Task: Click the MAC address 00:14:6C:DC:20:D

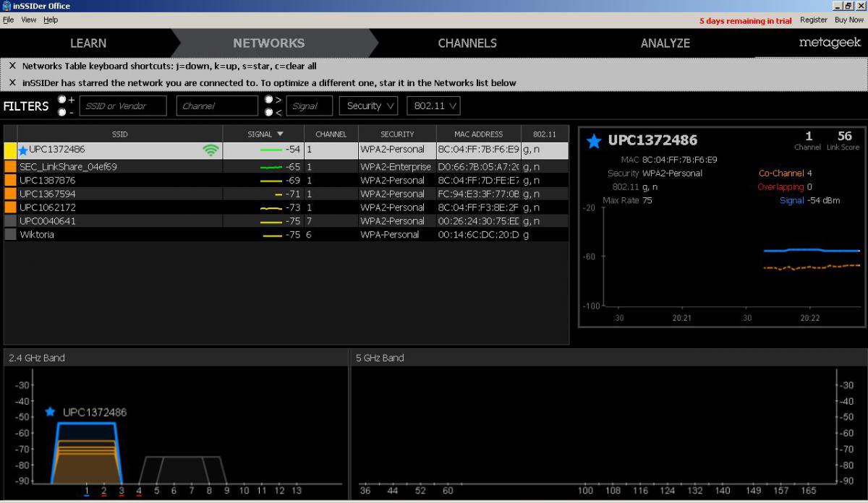Action: tap(478, 235)
